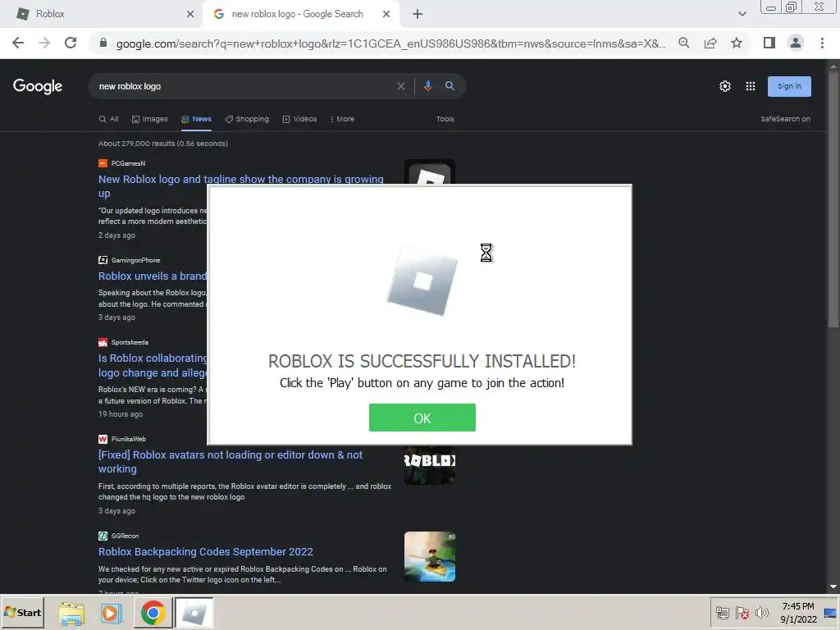
Task: Open a new tab with the plus button
Action: coord(418,14)
